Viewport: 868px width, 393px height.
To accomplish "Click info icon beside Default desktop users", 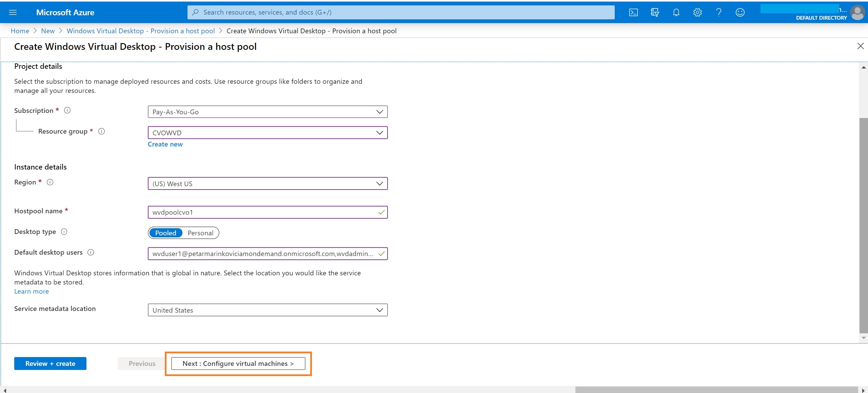I will coord(91,252).
